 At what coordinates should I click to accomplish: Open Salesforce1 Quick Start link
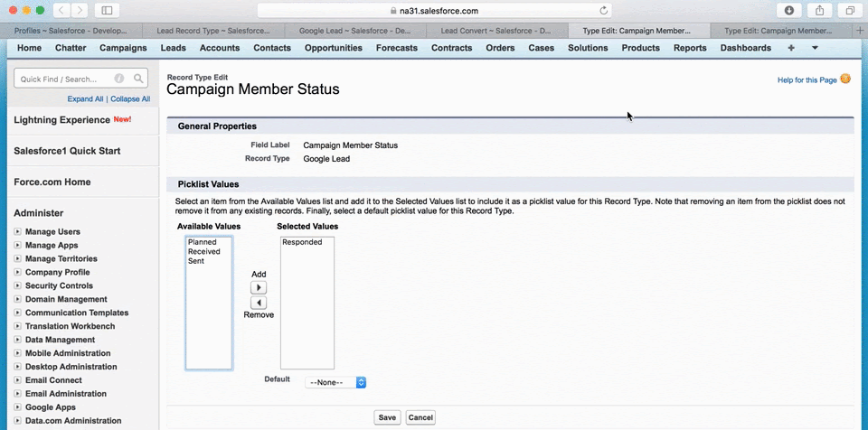pyautogui.click(x=67, y=151)
